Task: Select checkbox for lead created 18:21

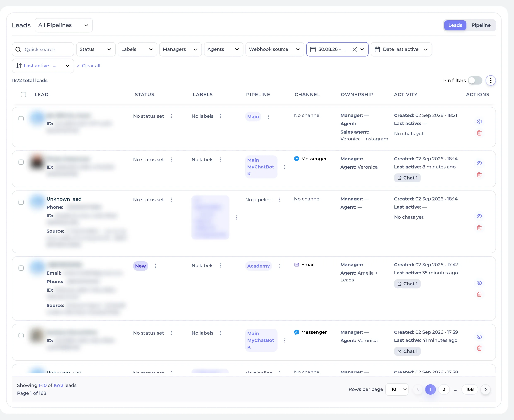Action: 21,119
